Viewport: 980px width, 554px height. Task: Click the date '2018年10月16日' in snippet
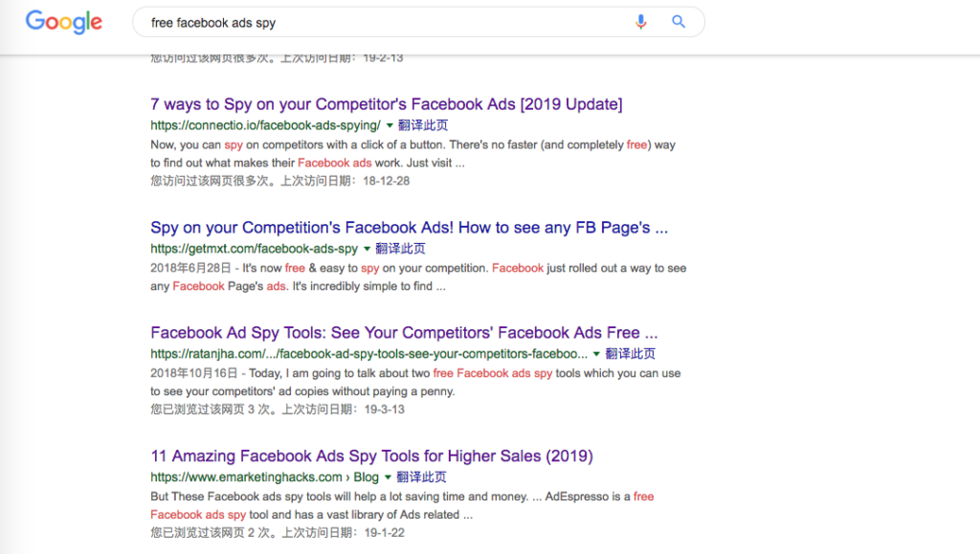tap(193, 373)
